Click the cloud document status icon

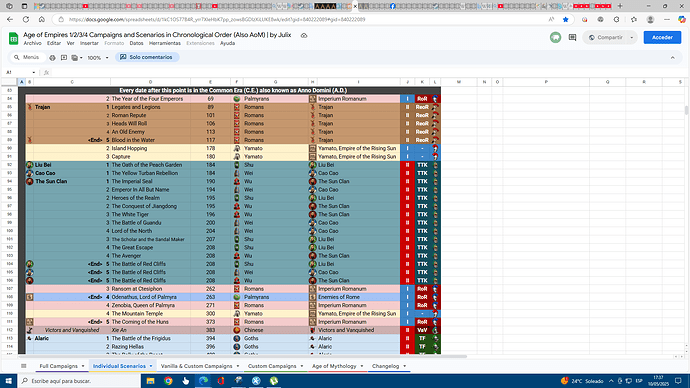coord(304,35)
